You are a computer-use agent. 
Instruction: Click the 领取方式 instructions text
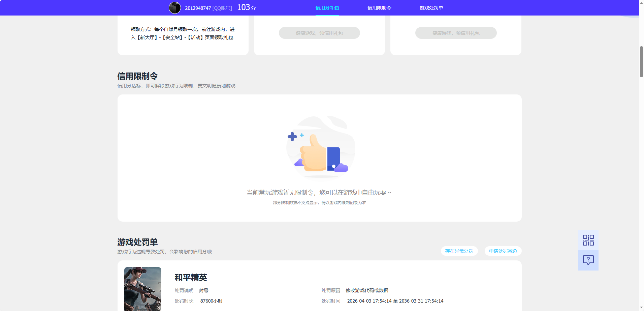click(x=183, y=33)
